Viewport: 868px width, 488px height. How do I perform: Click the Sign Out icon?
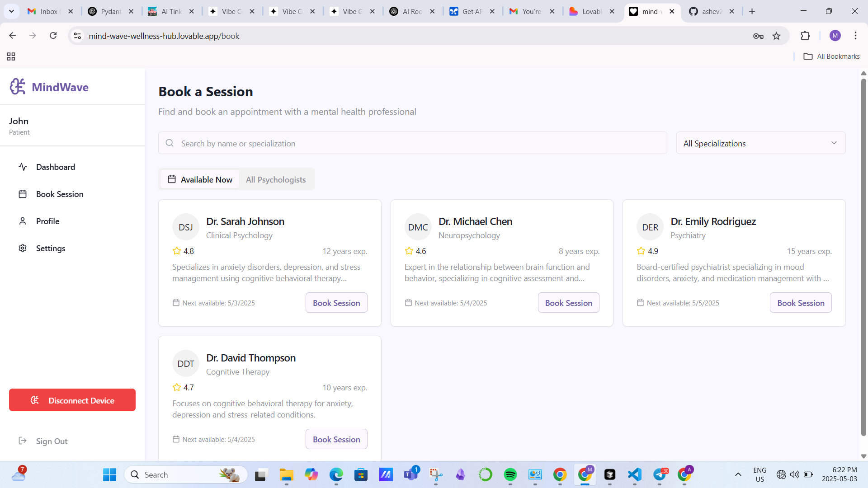23,441
